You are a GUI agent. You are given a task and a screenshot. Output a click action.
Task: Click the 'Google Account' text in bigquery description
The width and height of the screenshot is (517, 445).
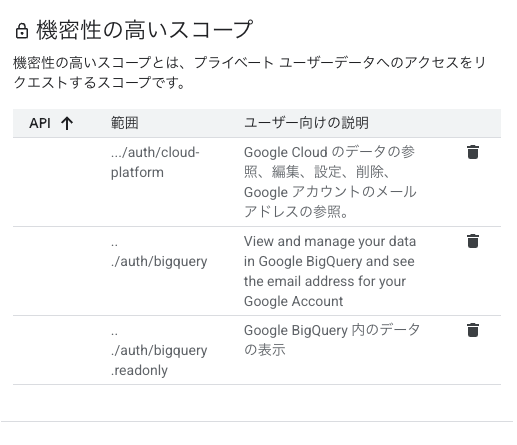click(x=293, y=301)
